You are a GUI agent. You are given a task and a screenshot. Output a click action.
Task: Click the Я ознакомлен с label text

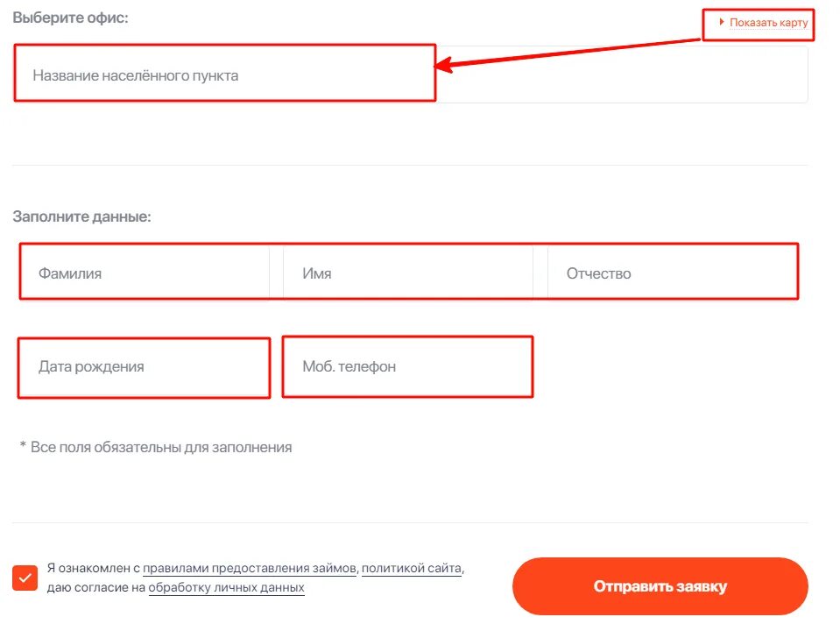[x=93, y=568]
